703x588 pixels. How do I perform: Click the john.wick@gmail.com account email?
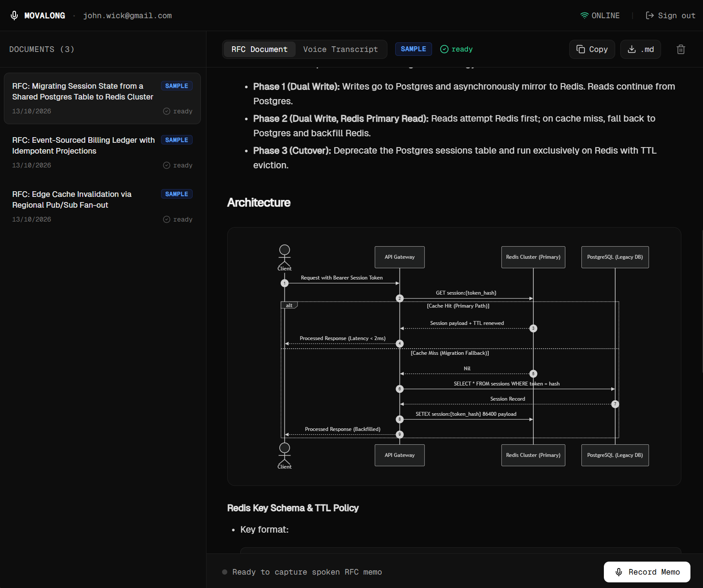pos(127,16)
